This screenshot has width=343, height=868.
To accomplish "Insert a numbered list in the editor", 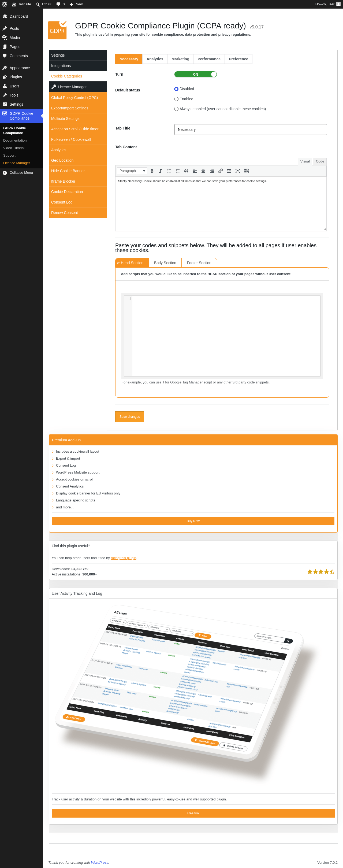I will pyautogui.click(x=178, y=171).
